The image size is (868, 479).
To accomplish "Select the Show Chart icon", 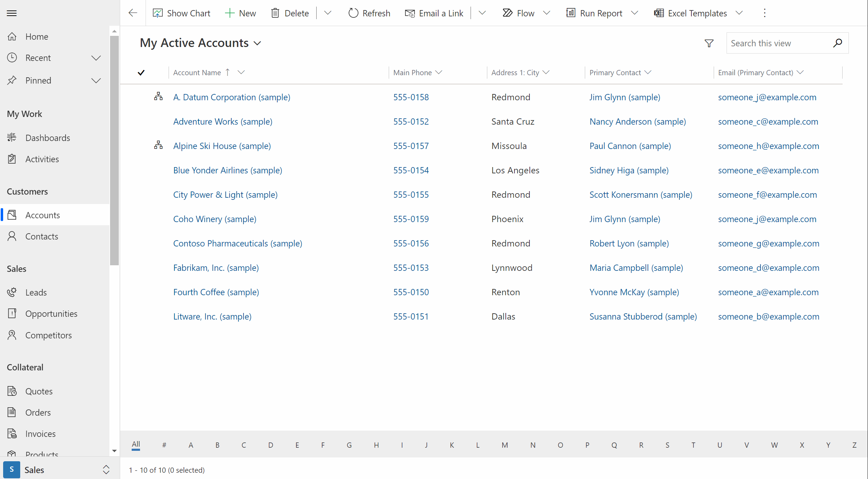I will (x=158, y=13).
